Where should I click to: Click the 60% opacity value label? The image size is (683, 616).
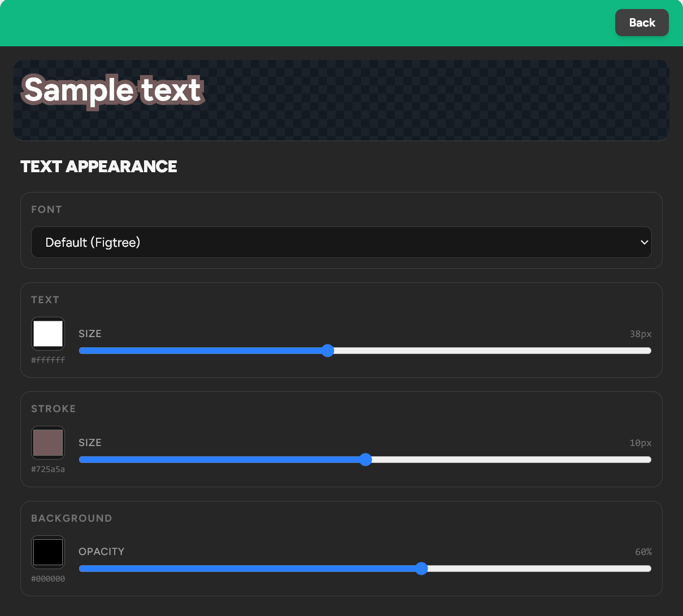point(643,552)
